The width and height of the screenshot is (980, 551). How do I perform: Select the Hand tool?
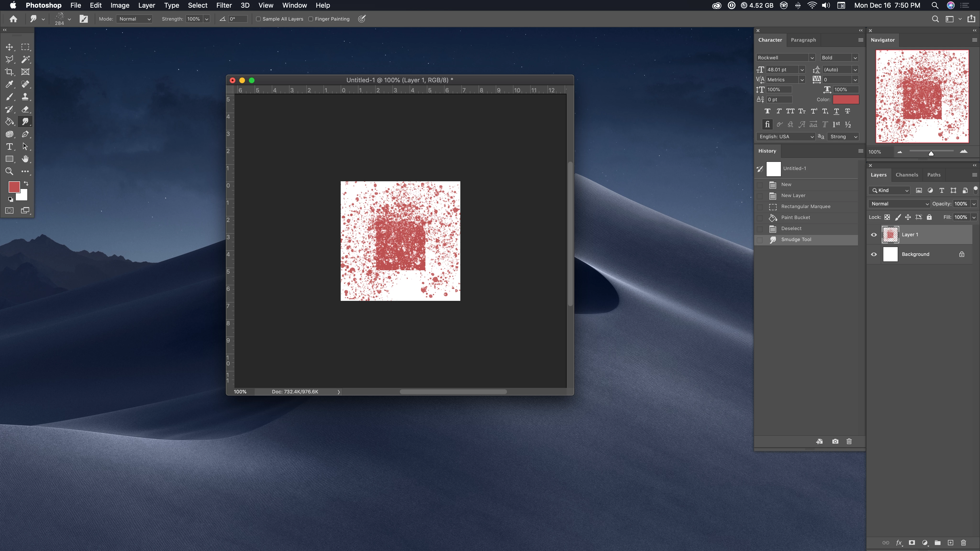click(25, 159)
